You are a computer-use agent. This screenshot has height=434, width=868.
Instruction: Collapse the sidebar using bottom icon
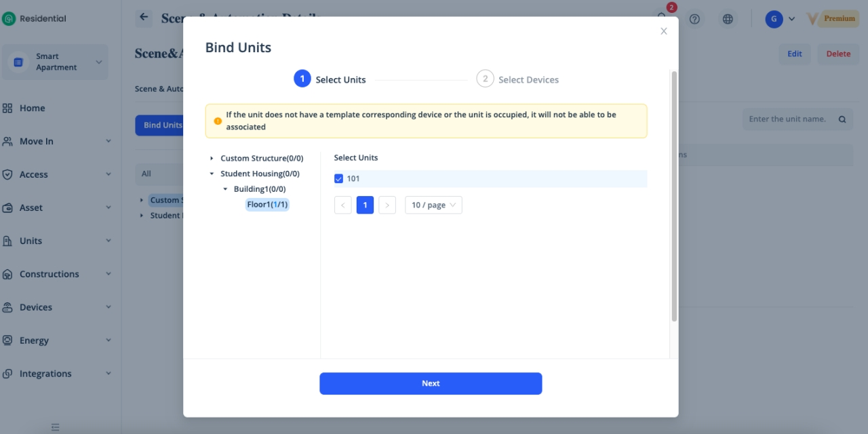pos(56,427)
